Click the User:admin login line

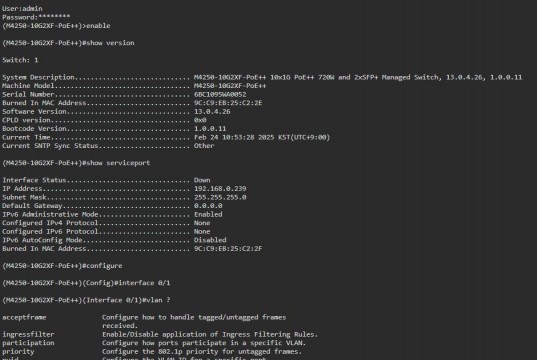point(22,9)
